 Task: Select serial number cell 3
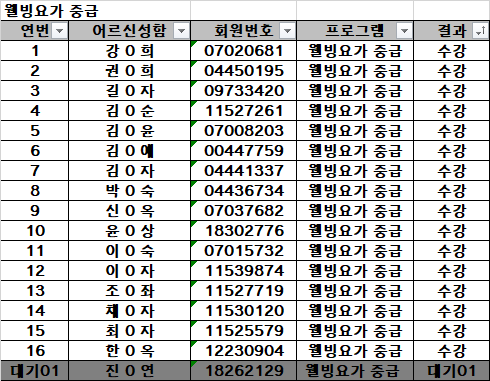(x=35, y=91)
